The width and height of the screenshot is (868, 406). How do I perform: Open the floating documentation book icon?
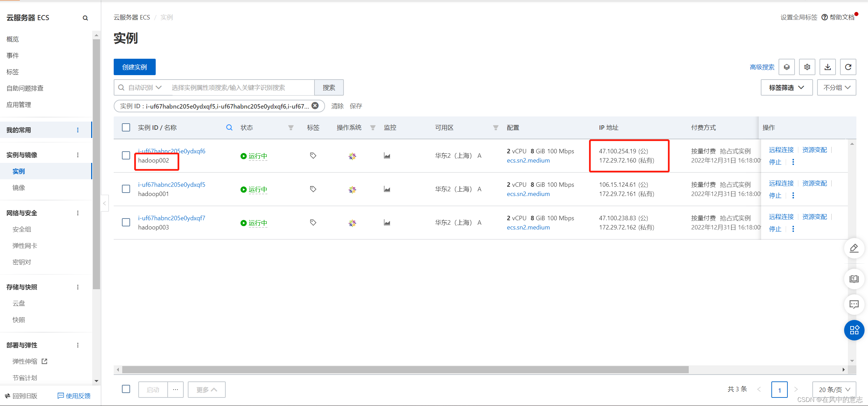[854, 279]
